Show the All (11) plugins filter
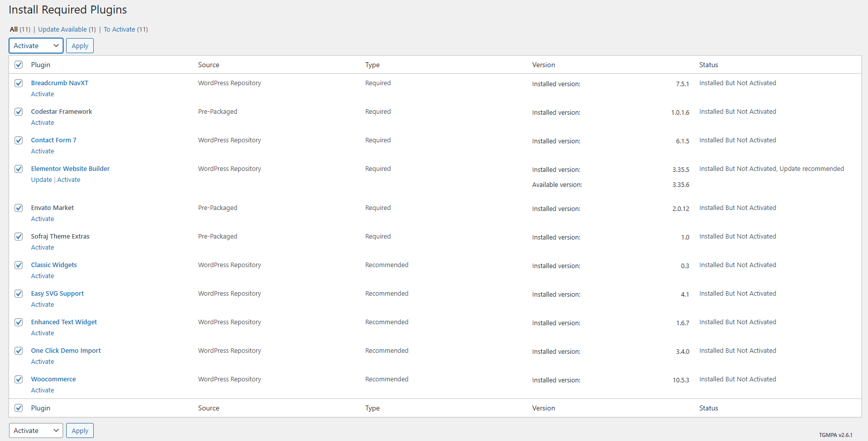Image resolution: width=868 pixels, height=441 pixels. coord(20,30)
